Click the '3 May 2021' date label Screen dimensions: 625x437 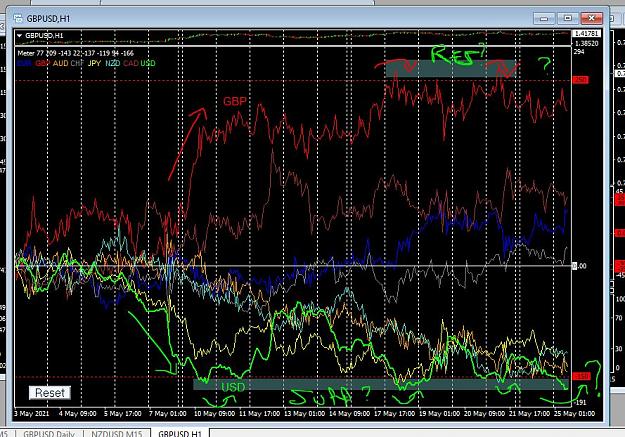(x=31, y=413)
